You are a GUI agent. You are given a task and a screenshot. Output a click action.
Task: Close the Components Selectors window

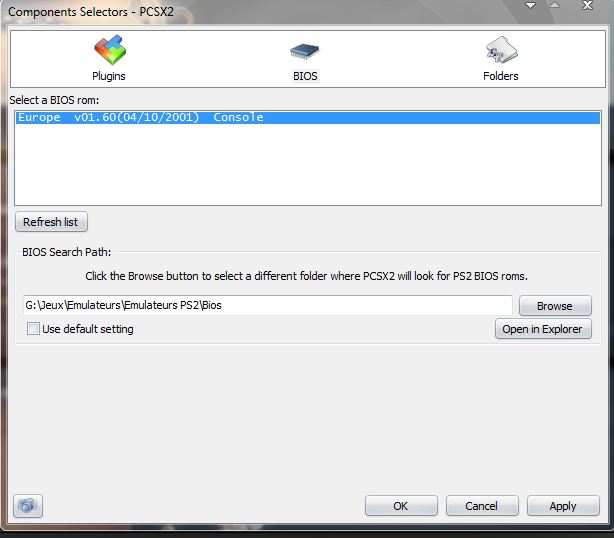click(587, 5)
